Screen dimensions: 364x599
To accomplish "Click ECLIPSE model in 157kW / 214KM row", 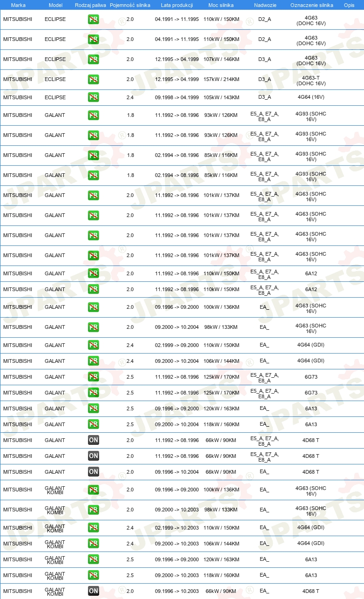I will pyautogui.click(x=55, y=79).
